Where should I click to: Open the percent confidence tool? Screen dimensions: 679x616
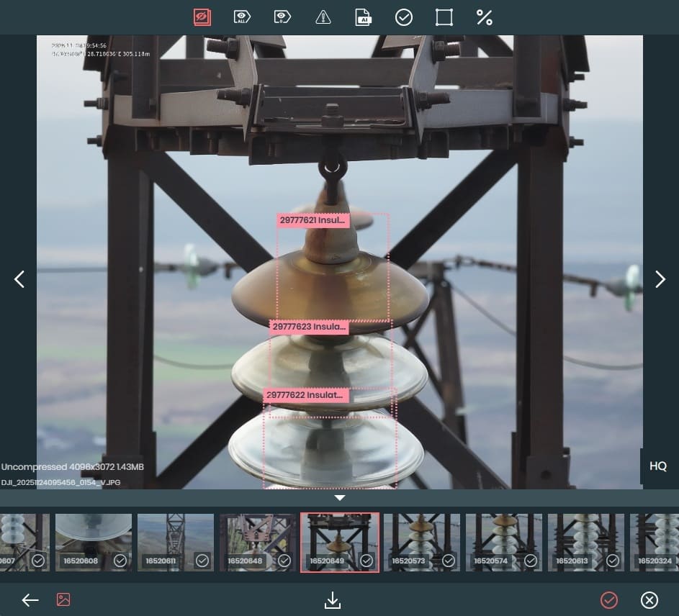485,17
